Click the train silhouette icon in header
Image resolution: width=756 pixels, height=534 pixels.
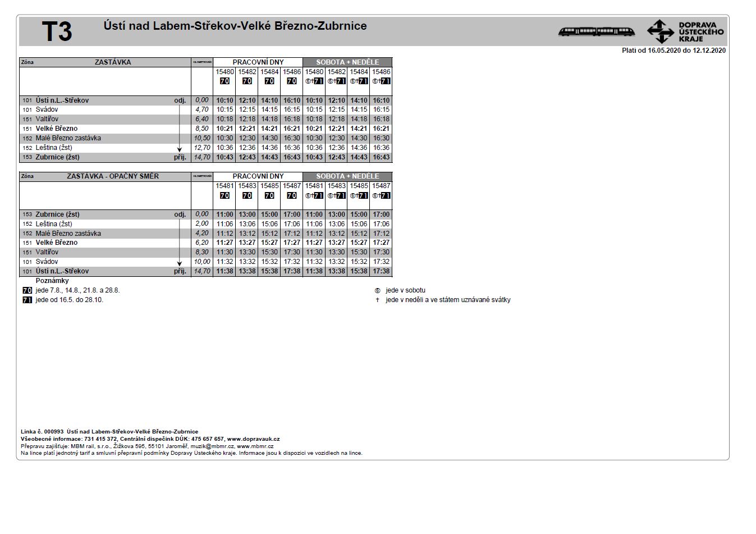pos(596,31)
